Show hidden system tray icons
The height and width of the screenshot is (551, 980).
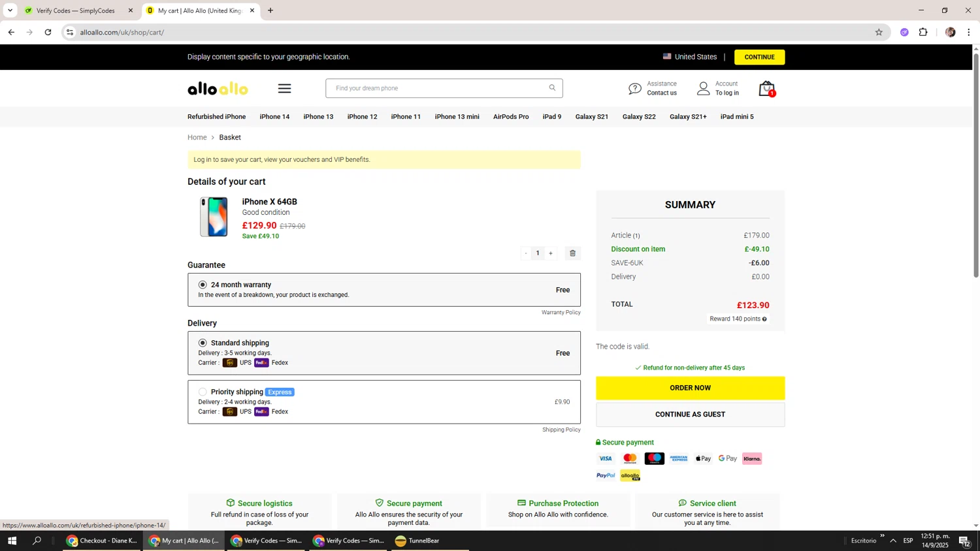pyautogui.click(x=893, y=541)
